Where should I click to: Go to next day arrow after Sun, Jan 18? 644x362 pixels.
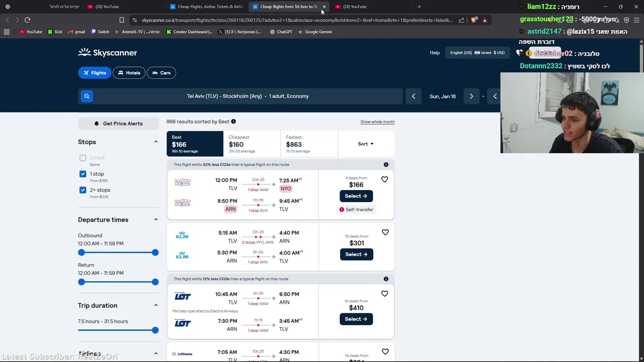(471, 96)
